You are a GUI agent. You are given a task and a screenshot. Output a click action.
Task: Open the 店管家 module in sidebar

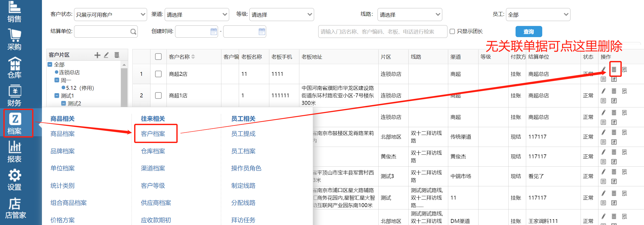16,208
